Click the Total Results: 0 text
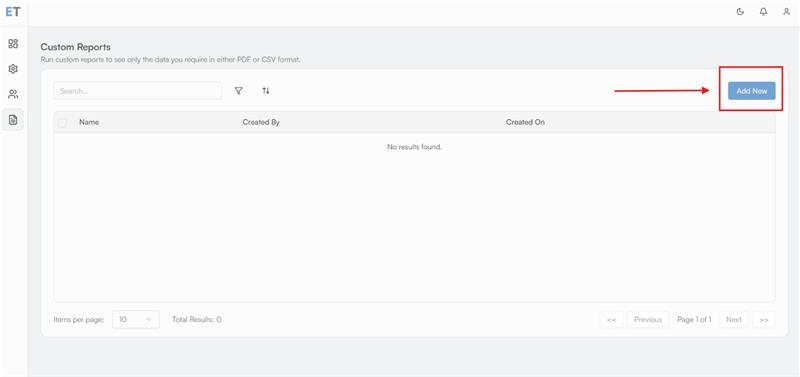The height and width of the screenshot is (377, 800). [x=196, y=319]
